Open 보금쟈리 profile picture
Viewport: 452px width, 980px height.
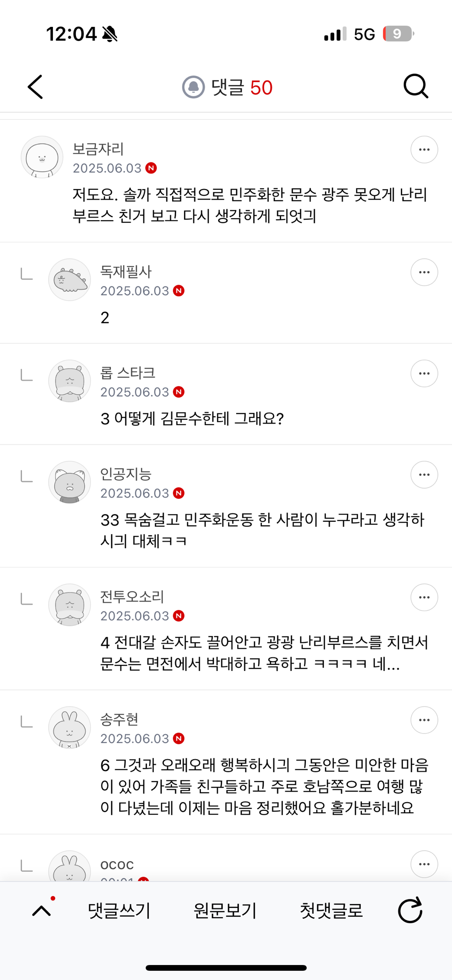(42, 157)
